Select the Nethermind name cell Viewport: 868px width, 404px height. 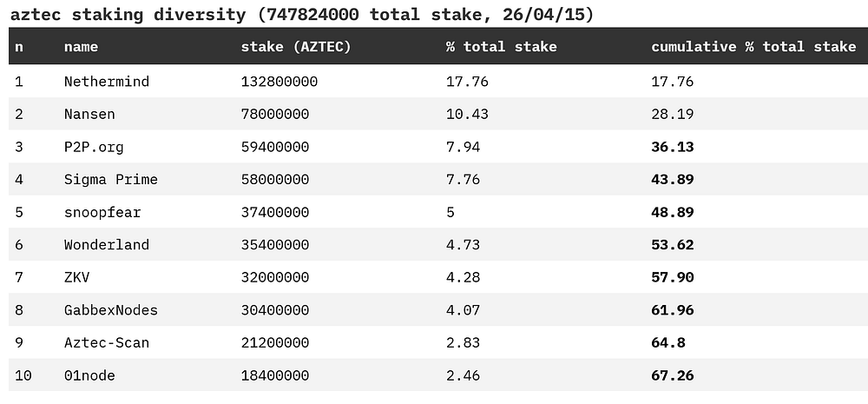[x=106, y=82]
